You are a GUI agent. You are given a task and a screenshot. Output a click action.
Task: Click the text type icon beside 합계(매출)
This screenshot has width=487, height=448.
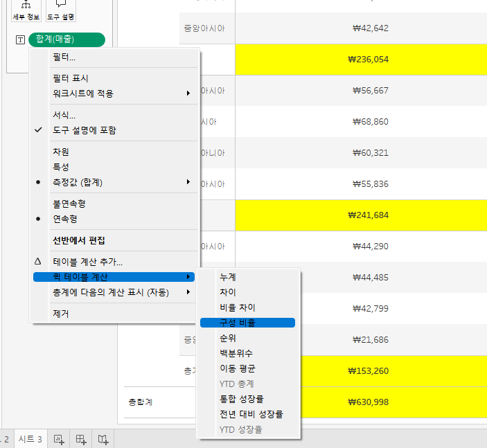point(20,39)
